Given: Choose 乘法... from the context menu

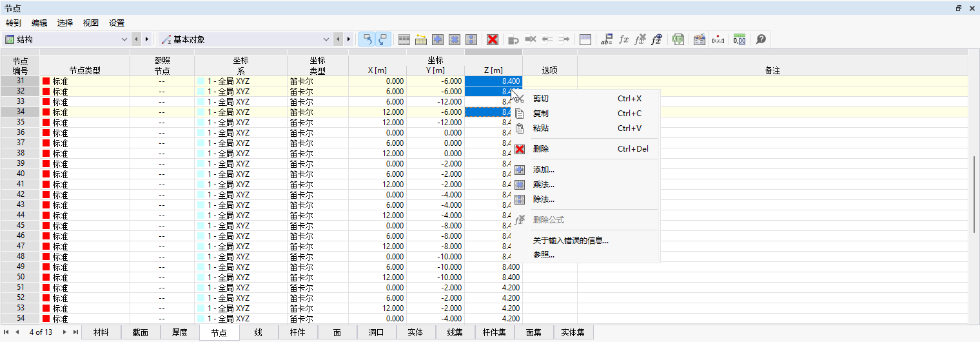Looking at the screenshot, I should pos(585,185).
